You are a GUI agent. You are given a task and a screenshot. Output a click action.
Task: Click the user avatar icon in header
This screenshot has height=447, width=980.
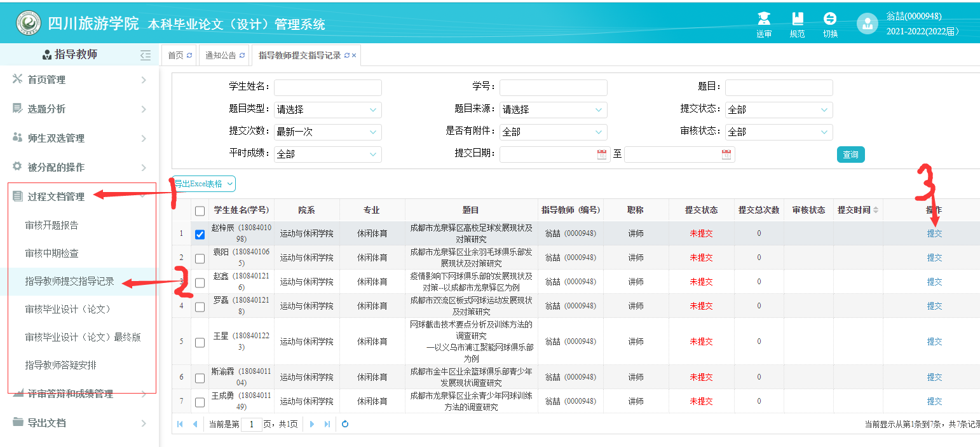[x=867, y=24]
